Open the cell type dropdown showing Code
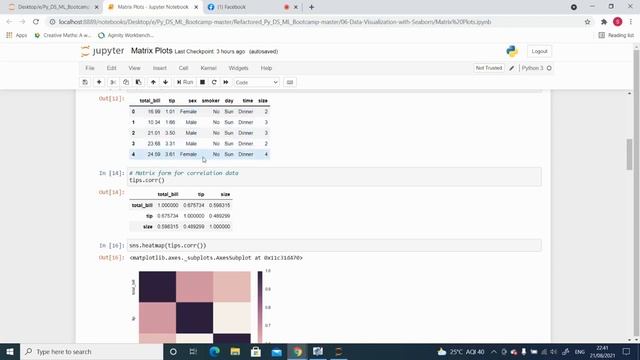This screenshot has height=360, width=640. (x=256, y=82)
